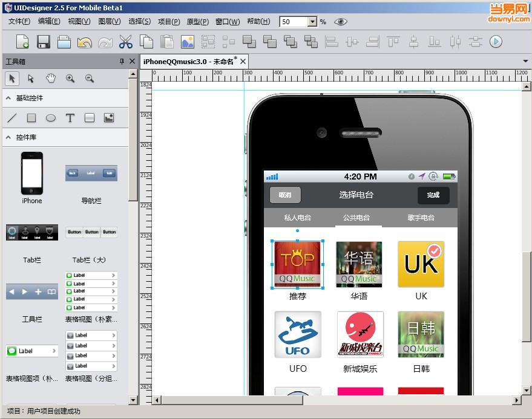Cut selection with scissors icon
The image size is (532, 419).
[x=125, y=42]
